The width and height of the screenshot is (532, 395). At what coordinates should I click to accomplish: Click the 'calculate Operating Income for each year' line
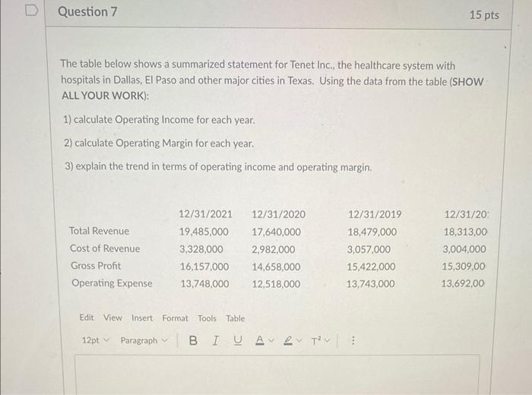[x=159, y=120]
